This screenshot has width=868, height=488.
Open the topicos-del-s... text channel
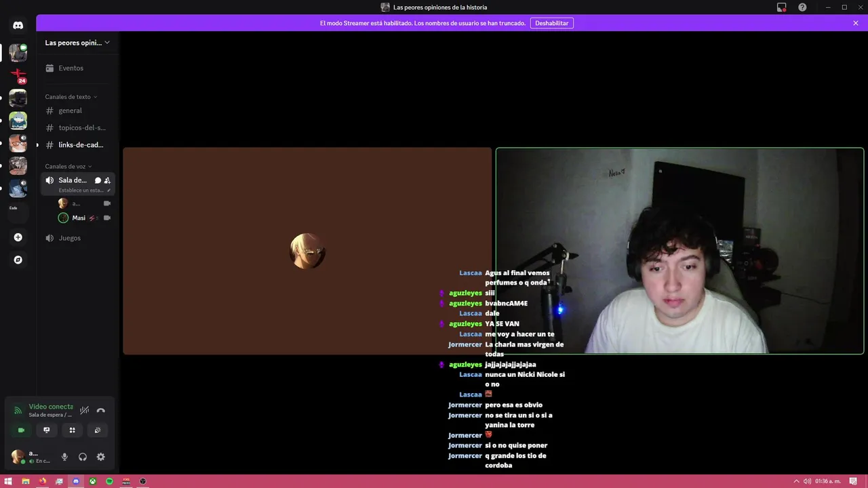click(x=78, y=127)
